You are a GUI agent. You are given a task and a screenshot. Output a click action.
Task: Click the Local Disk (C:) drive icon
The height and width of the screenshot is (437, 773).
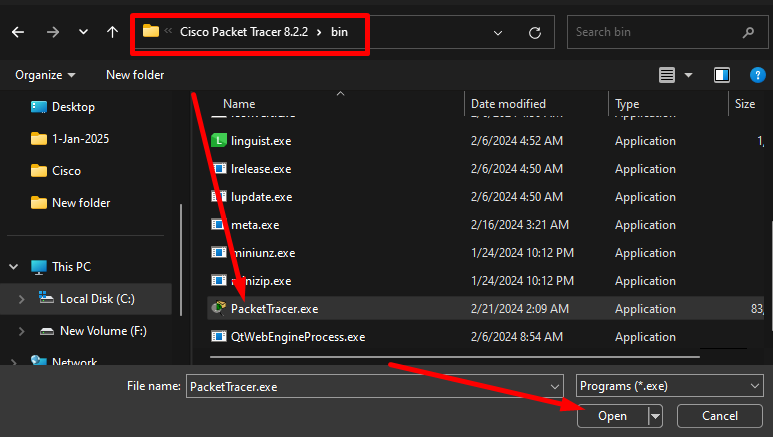click(x=46, y=298)
